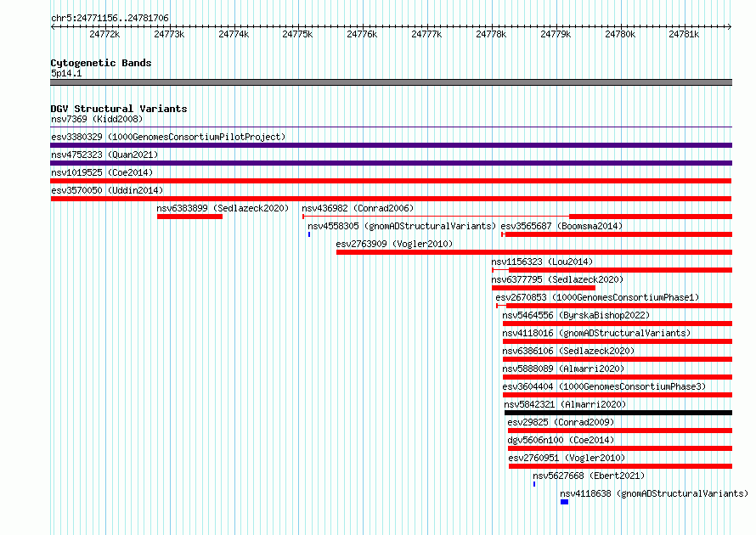Select the nsv5464556 red variant bar
Screen dimensions: 756x535
pos(618,324)
